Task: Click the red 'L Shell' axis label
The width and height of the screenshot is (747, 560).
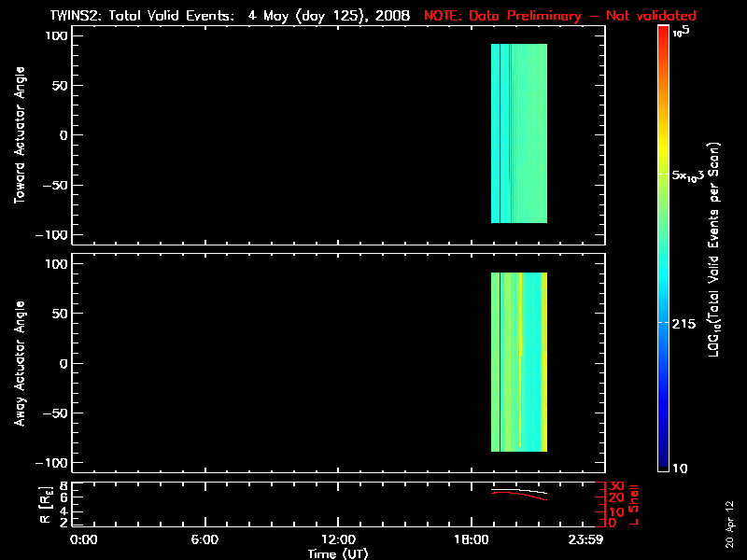Action: click(x=633, y=502)
